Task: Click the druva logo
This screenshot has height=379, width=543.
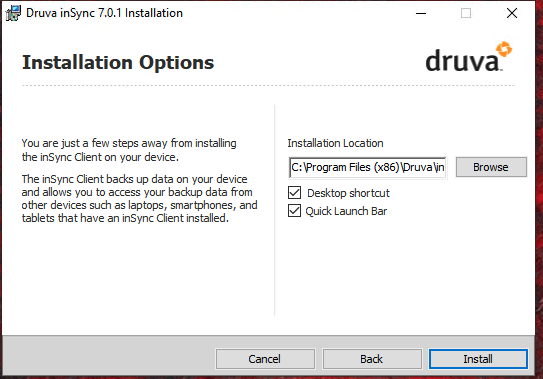Action: pos(469,57)
